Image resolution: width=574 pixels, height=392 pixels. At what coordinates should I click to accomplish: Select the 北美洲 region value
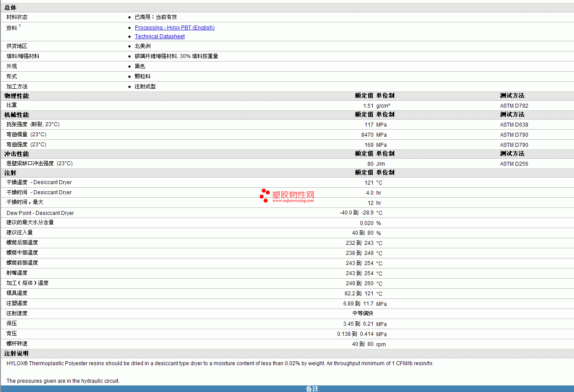tap(142, 46)
